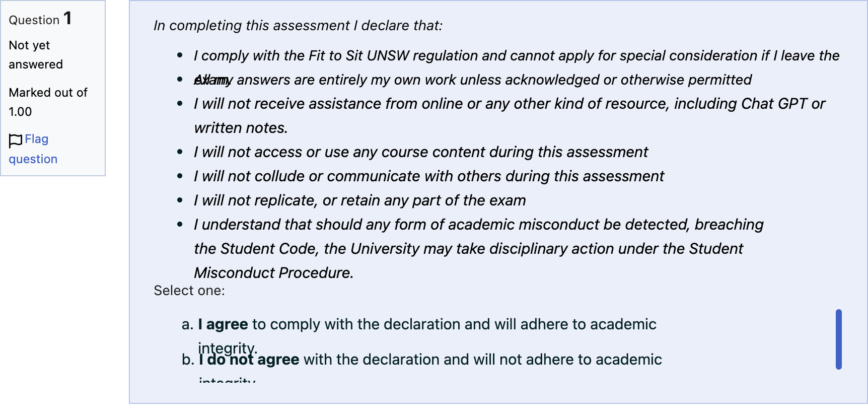868x420 pixels.
Task: Click the flag icon next to Flag question
Action: pyautogui.click(x=16, y=141)
